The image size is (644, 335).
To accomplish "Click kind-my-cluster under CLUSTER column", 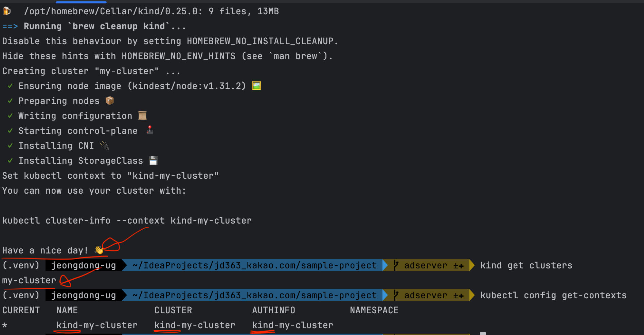I will tap(195, 325).
